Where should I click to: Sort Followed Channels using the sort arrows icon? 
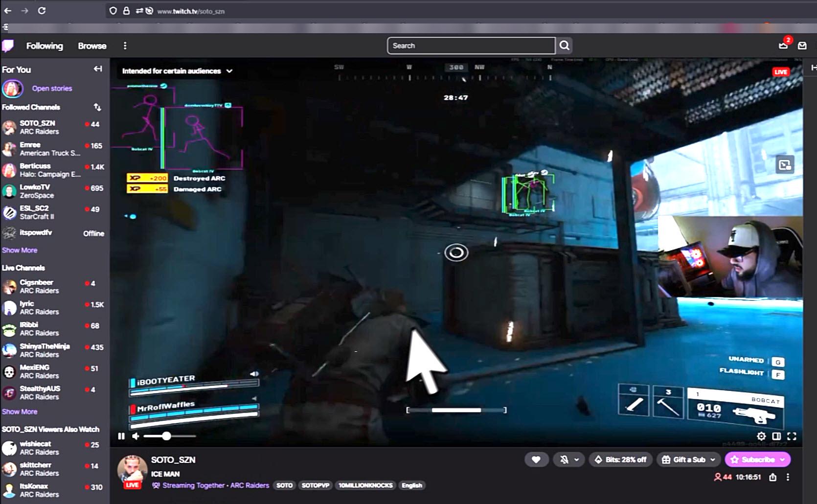point(97,107)
